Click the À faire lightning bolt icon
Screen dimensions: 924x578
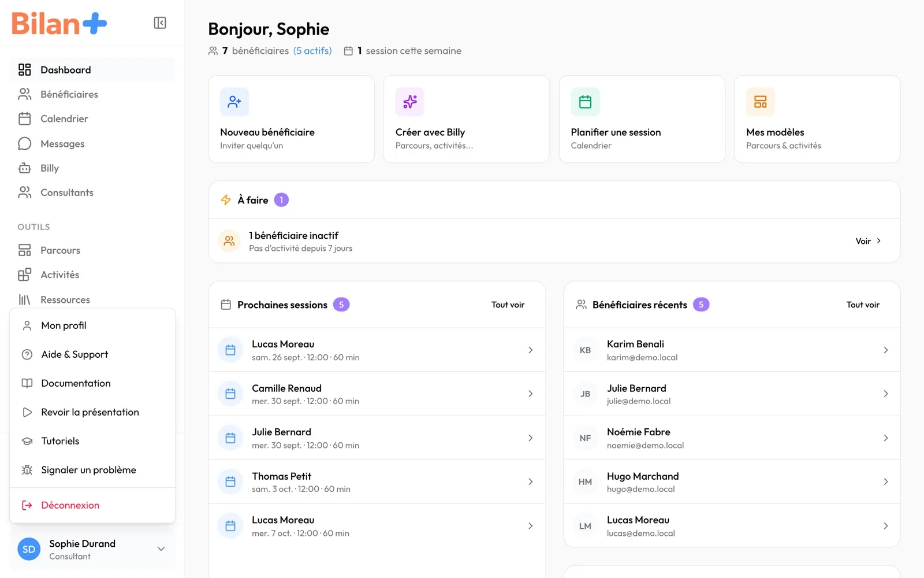(x=226, y=200)
